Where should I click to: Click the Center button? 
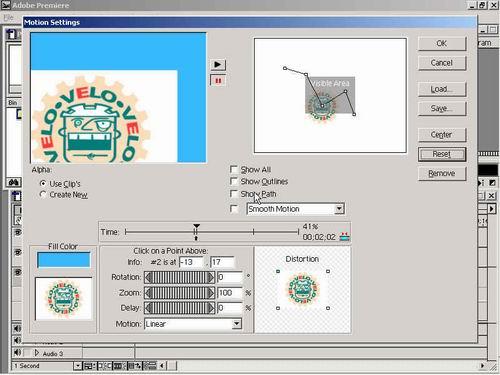tap(442, 135)
